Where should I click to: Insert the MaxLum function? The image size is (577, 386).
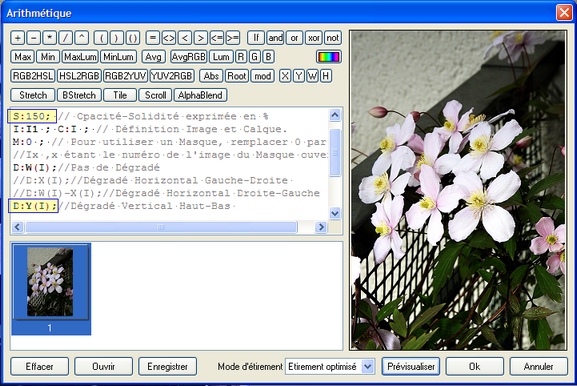coord(80,57)
